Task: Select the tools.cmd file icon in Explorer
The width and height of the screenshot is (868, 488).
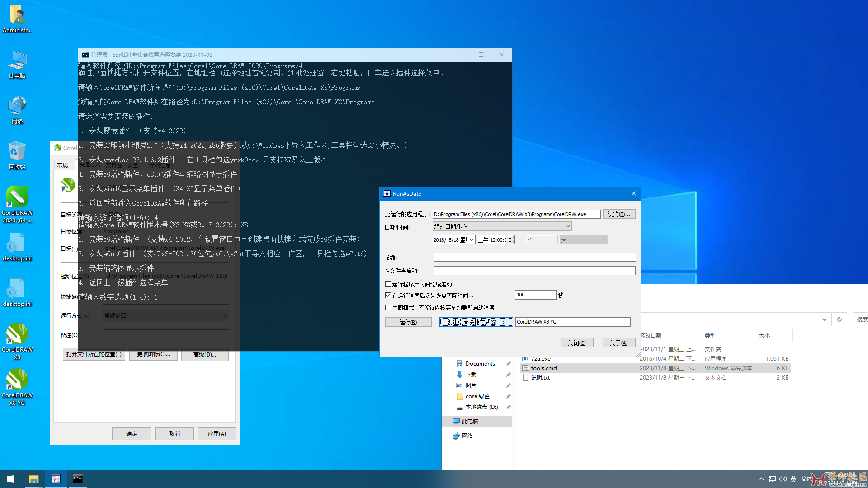Action: [x=526, y=368]
